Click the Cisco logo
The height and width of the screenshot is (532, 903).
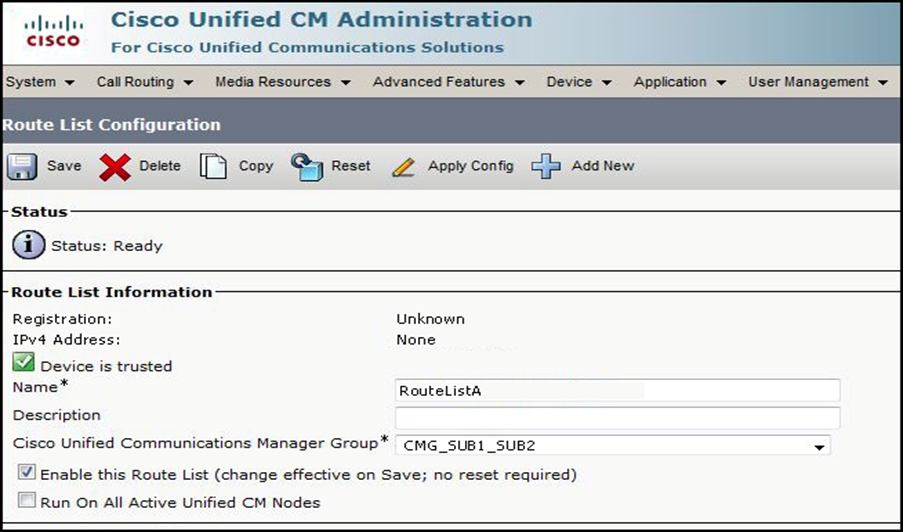coord(53,31)
